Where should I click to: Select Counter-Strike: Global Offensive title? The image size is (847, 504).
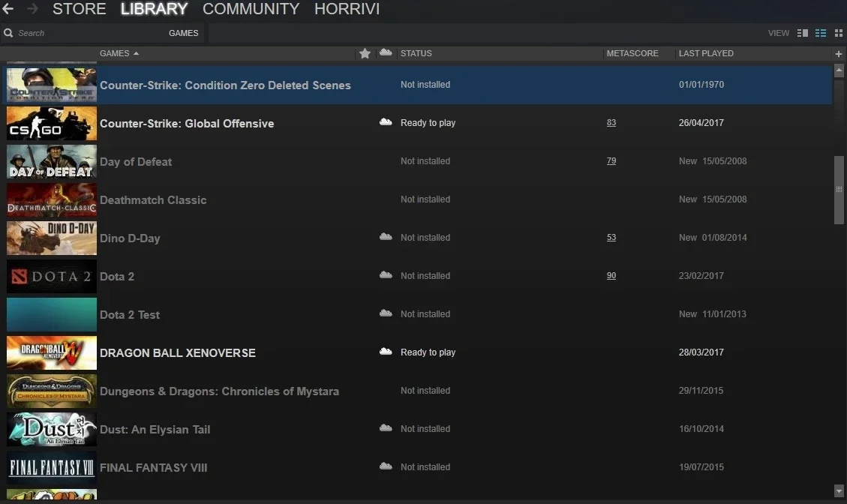pos(187,124)
